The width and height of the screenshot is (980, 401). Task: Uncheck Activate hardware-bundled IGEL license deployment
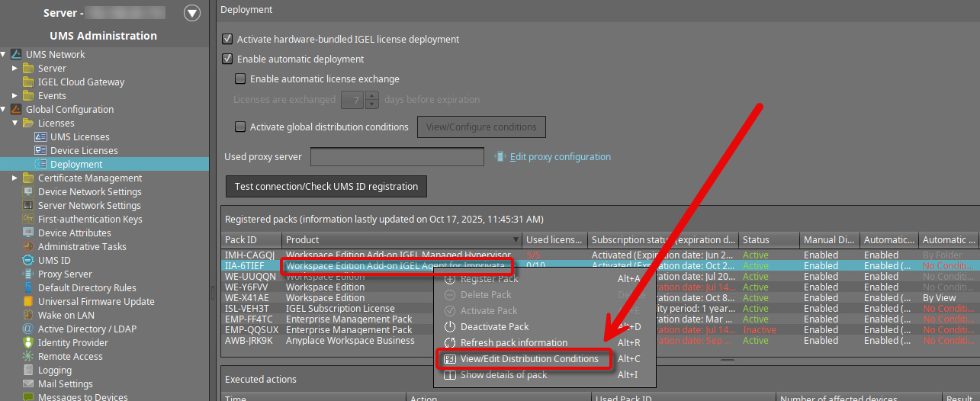coord(227,39)
